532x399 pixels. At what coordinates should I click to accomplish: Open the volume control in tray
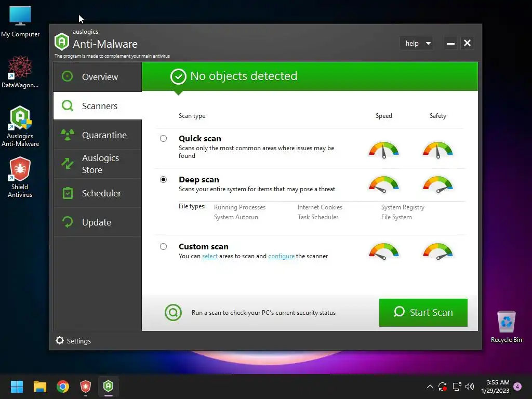tap(470, 387)
